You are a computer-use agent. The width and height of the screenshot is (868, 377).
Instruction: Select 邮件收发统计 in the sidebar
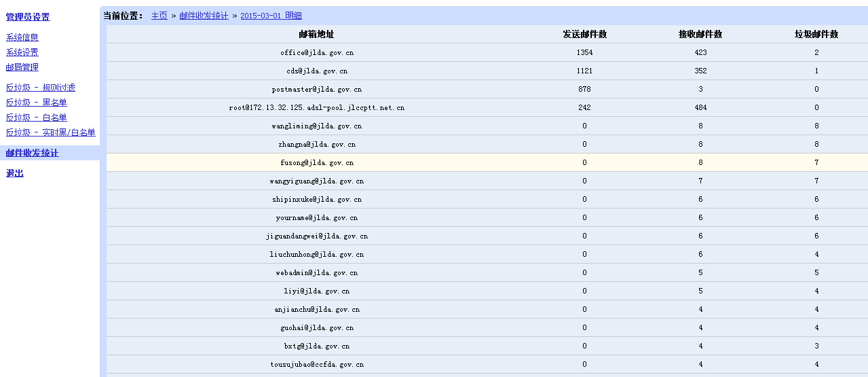pos(33,153)
